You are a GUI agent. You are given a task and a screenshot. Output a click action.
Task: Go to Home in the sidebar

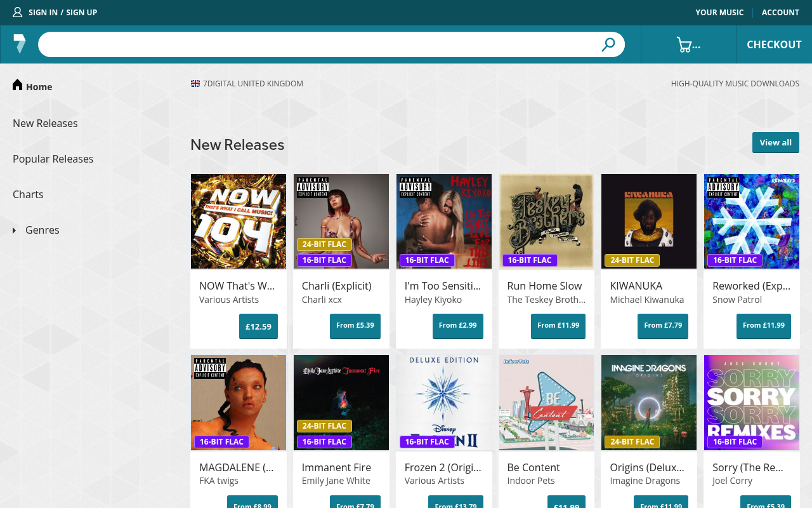[39, 86]
